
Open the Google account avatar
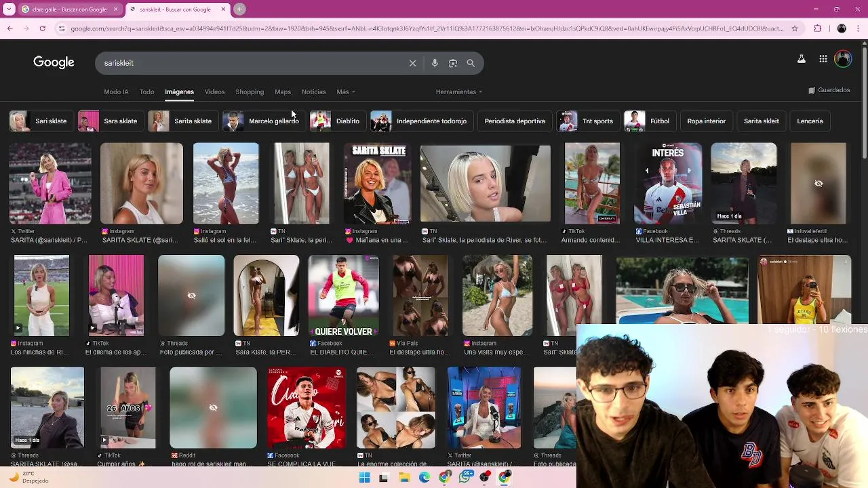(x=843, y=59)
